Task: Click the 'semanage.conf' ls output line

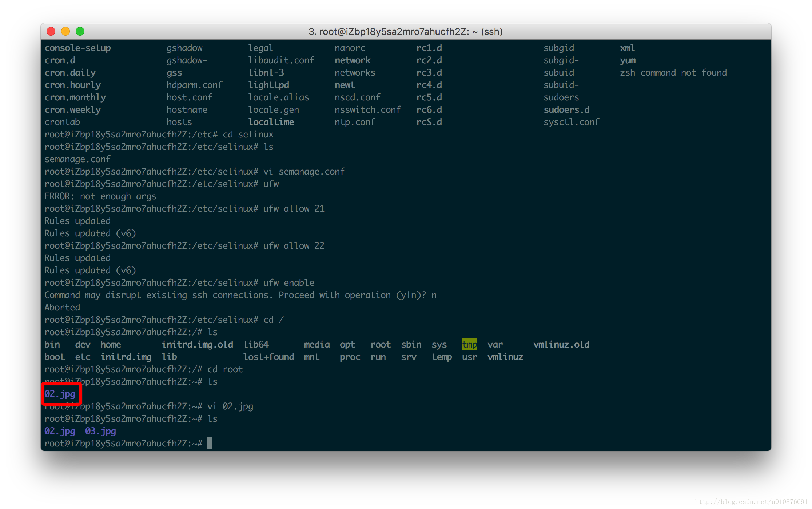Action: pyautogui.click(x=77, y=159)
